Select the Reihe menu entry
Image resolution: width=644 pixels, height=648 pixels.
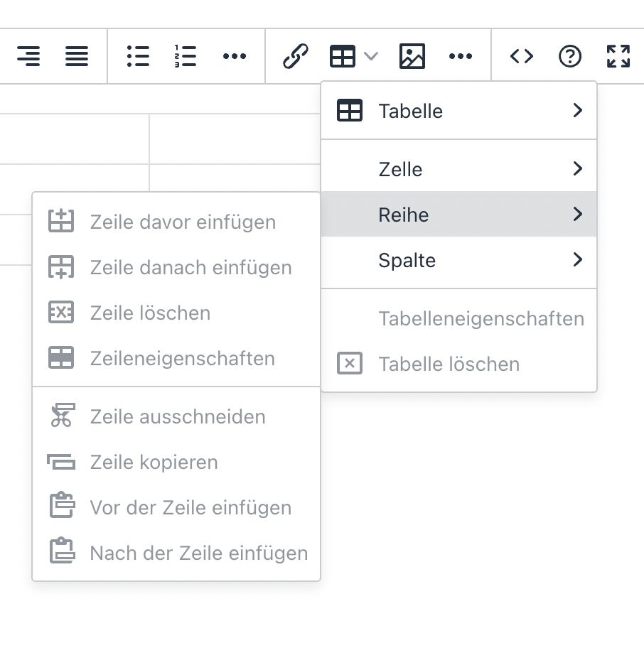[x=458, y=214]
